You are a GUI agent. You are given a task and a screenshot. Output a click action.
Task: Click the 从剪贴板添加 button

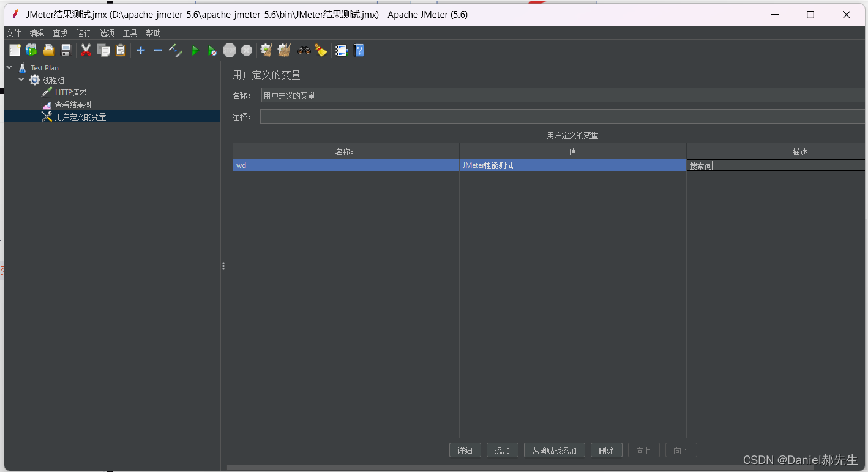(x=555, y=451)
